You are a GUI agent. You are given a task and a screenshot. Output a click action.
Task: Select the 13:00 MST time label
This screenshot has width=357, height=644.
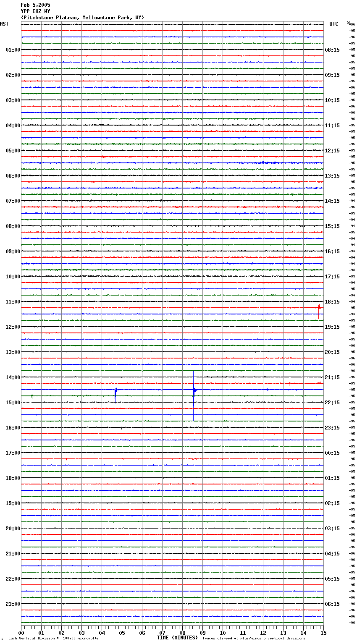[x=13, y=352]
